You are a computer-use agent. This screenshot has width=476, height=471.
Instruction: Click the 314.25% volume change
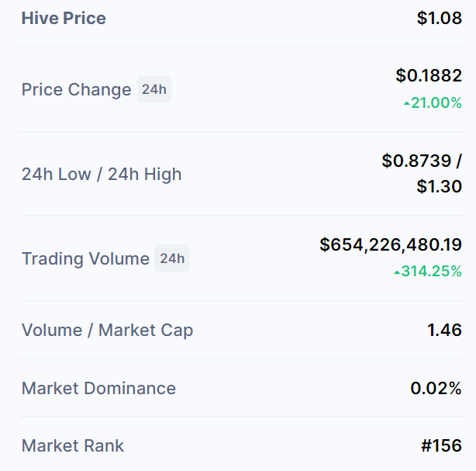(431, 271)
